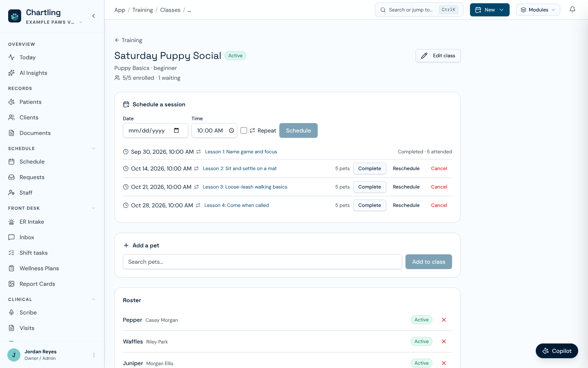Viewport: 588px width, 368px height.
Task: Open the date picker calendar icon
Action: 176,130
